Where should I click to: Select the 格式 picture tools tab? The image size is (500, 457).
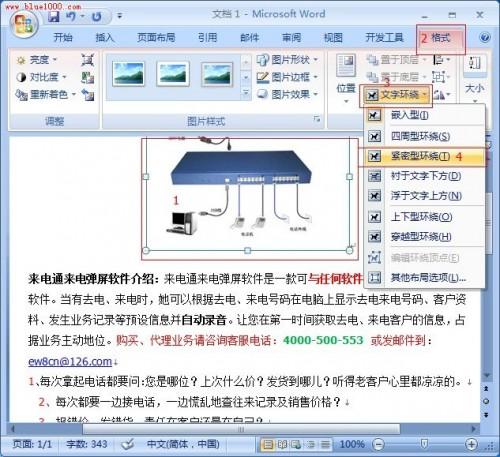[441, 38]
